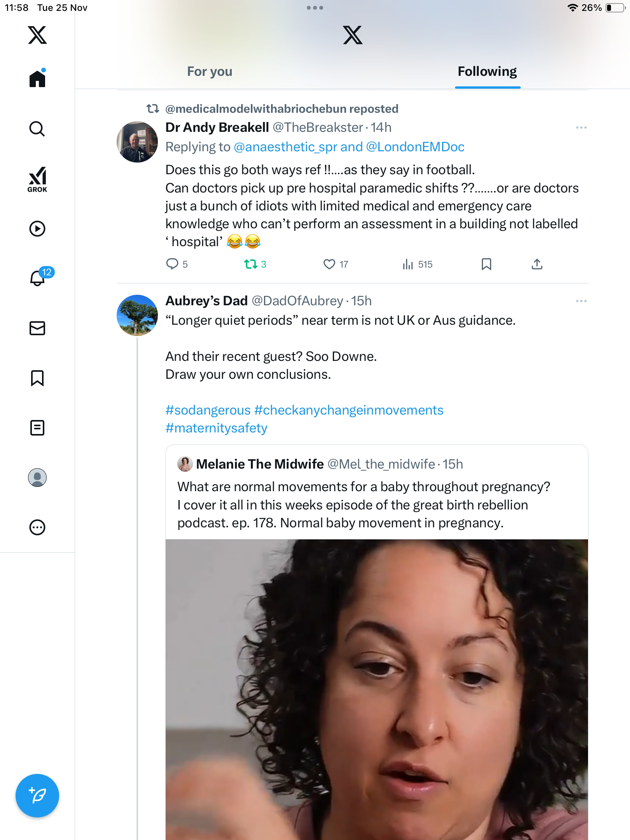Open the sidebar More circle menu
Image resolution: width=630 pixels, height=840 pixels.
37,527
